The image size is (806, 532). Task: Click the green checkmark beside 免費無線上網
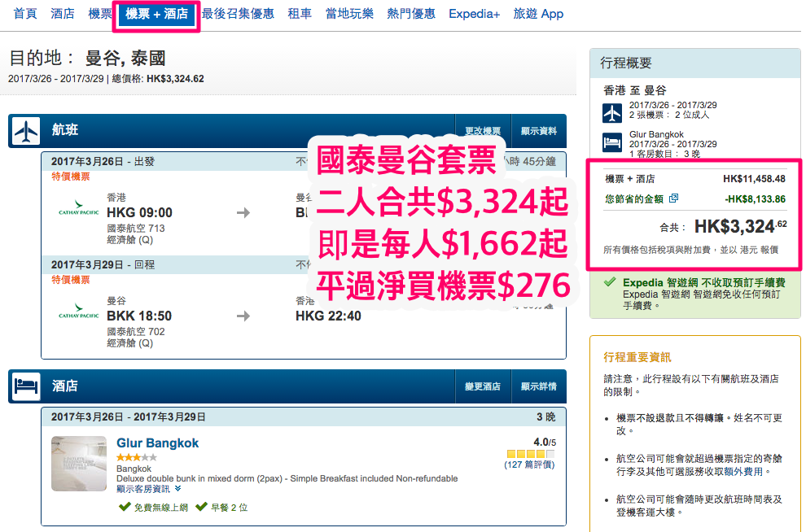point(125,507)
